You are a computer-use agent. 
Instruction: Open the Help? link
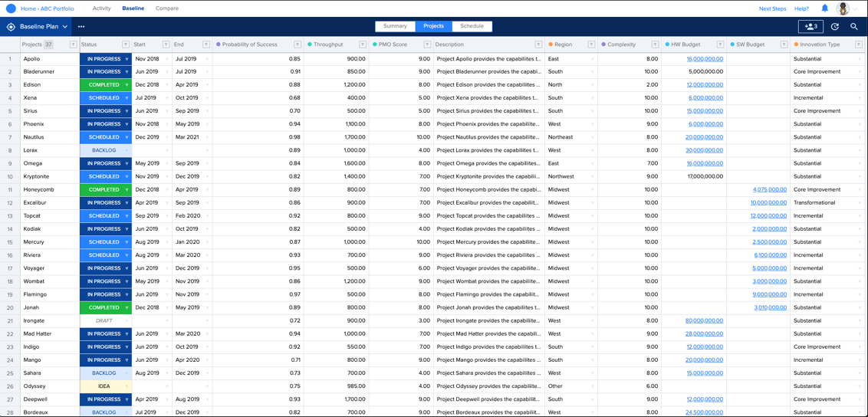tap(801, 8)
